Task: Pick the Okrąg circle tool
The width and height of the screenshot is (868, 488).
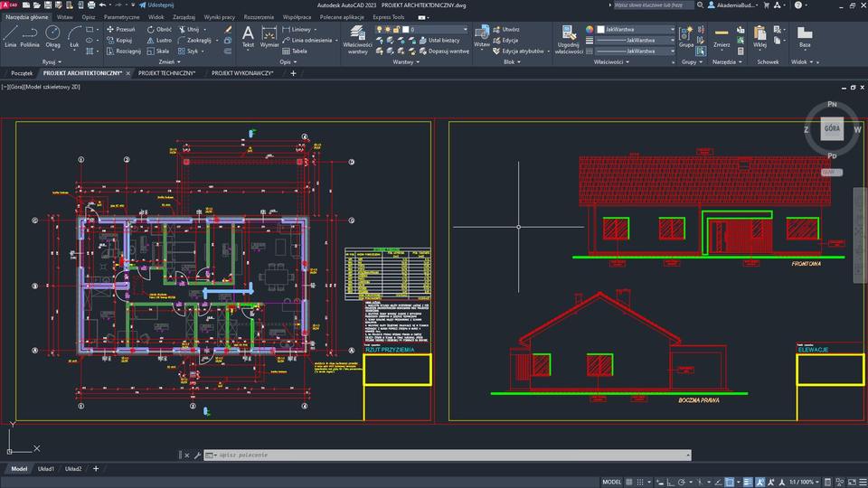Action: tap(53, 35)
